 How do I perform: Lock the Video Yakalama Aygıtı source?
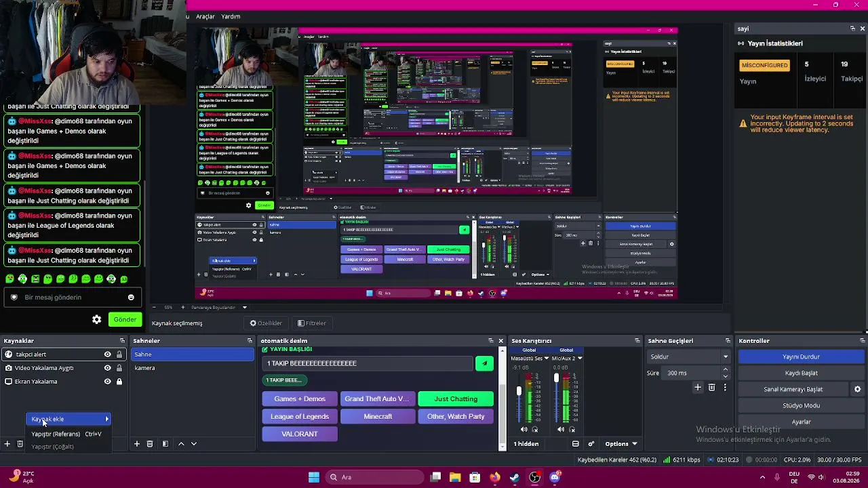[119, 368]
